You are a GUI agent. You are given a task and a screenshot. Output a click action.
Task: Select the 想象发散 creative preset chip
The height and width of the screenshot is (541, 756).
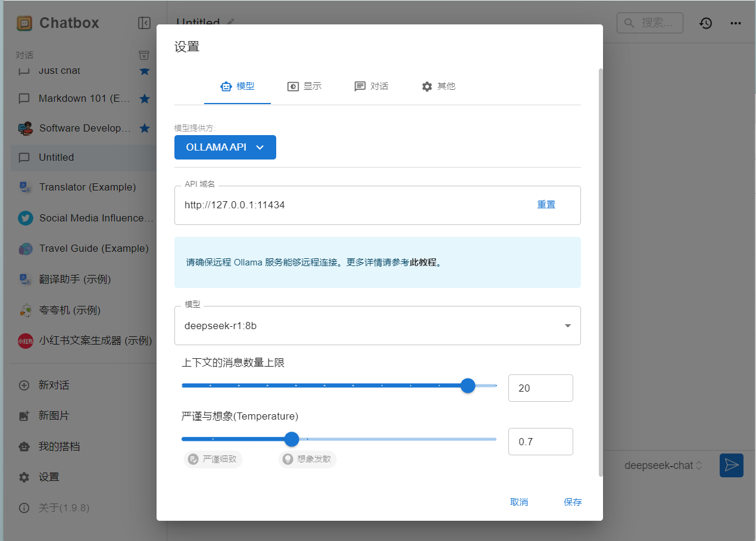click(x=307, y=459)
